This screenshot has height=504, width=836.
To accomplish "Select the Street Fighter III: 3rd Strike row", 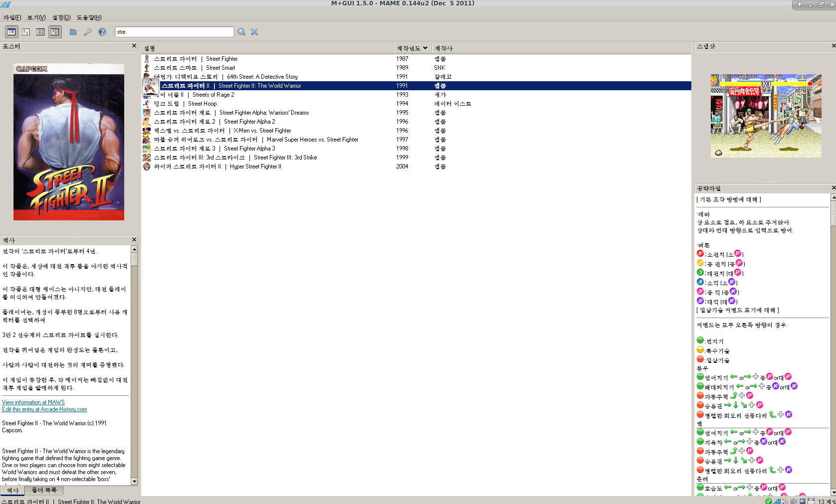I will pyautogui.click(x=417, y=158).
